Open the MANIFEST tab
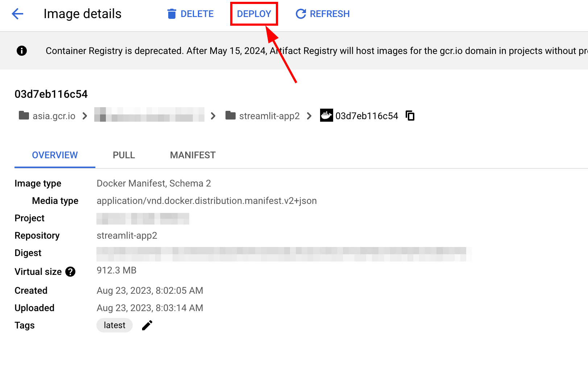Viewport: 588px width, 381px height. click(192, 155)
